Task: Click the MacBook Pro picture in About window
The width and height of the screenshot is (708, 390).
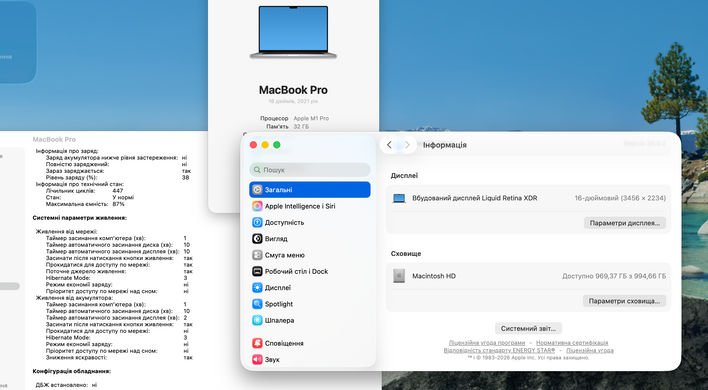Action: (x=293, y=32)
